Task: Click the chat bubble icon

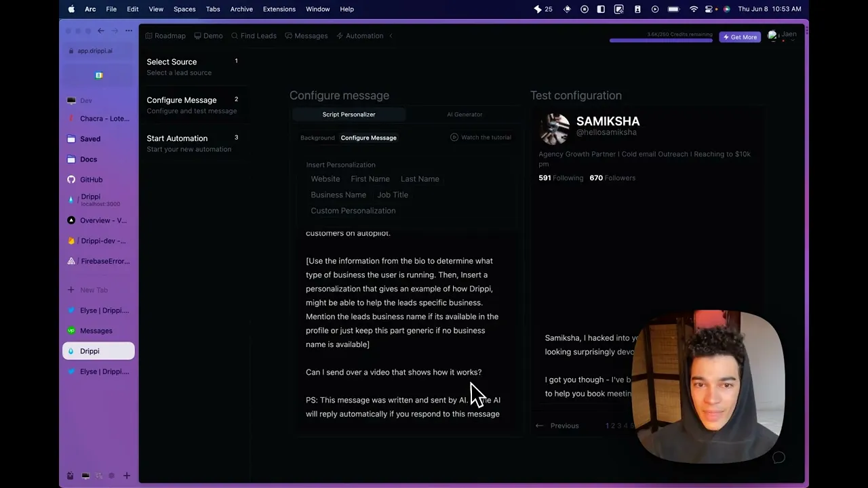Action: [778, 457]
